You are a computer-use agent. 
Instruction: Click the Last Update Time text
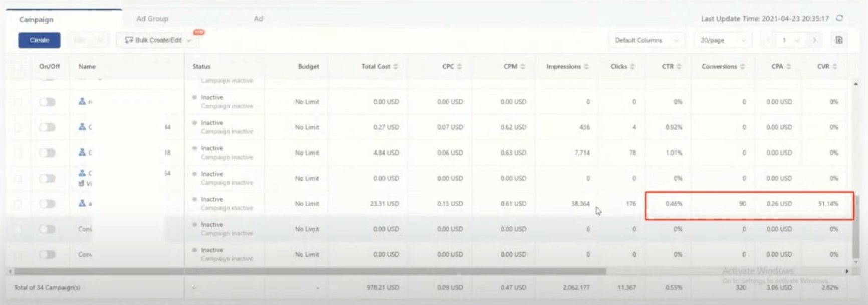coord(765,19)
